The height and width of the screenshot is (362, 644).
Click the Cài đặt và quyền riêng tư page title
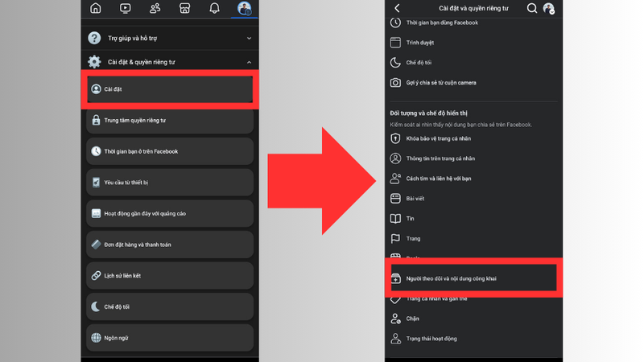(473, 8)
